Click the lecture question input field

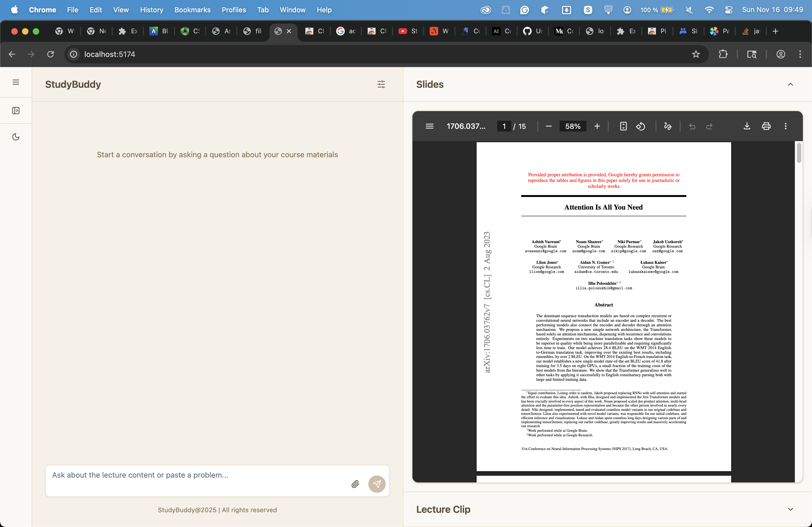198,475
